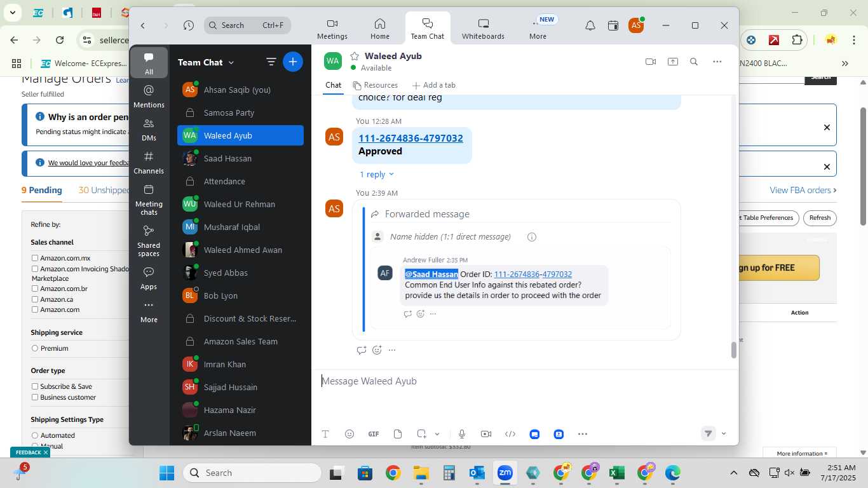Open the Saad Hassan chat

pos(240,158)
